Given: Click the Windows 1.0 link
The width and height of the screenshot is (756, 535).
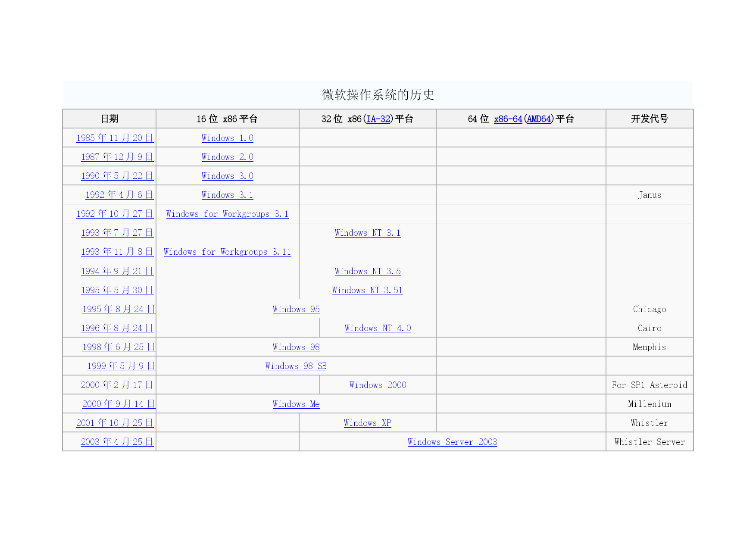Looking at the screenshot, I should point(227,138).
